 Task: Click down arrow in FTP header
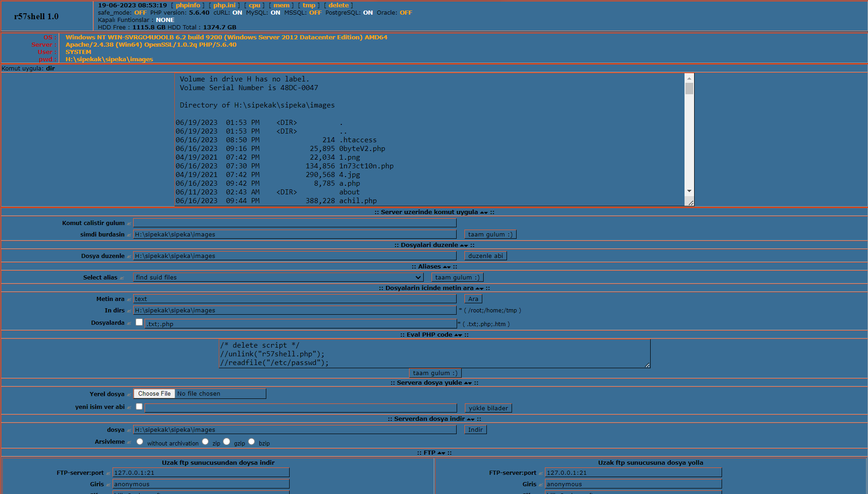(x=443, y=453)
